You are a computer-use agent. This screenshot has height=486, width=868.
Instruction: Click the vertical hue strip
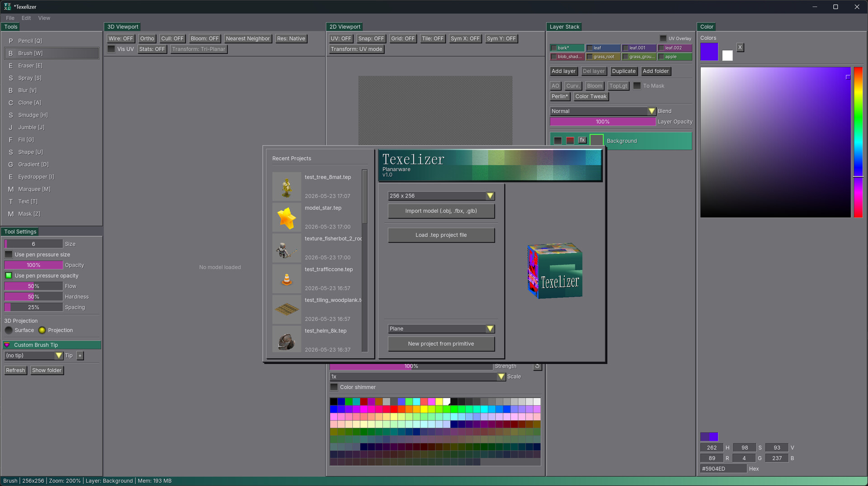coord(858,142)
